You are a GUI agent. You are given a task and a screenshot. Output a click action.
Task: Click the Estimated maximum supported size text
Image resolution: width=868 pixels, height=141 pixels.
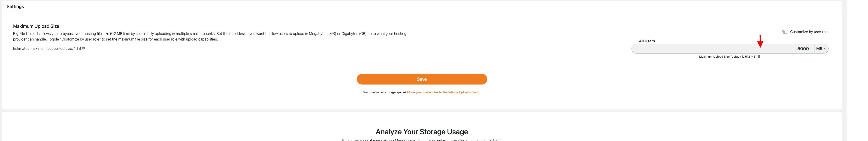pyautogui.click(x=47, y=48)
